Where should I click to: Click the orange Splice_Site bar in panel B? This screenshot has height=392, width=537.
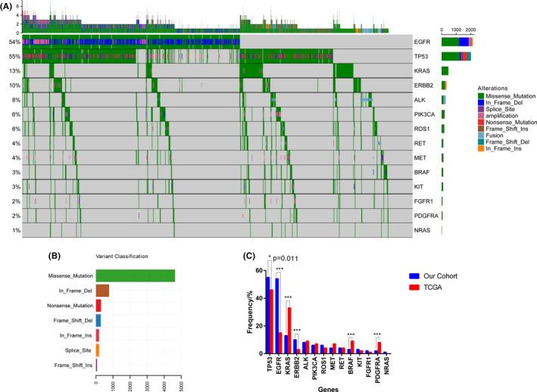98,350
